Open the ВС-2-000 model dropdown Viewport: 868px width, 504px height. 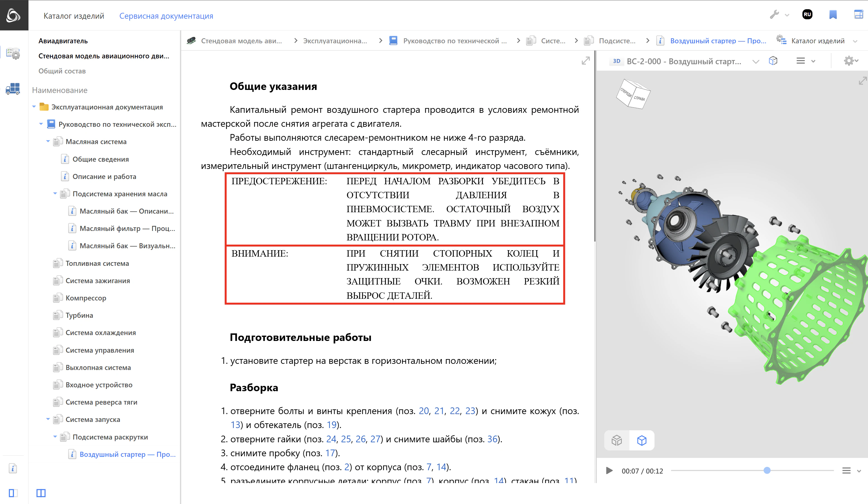click(x=755, y=62)
